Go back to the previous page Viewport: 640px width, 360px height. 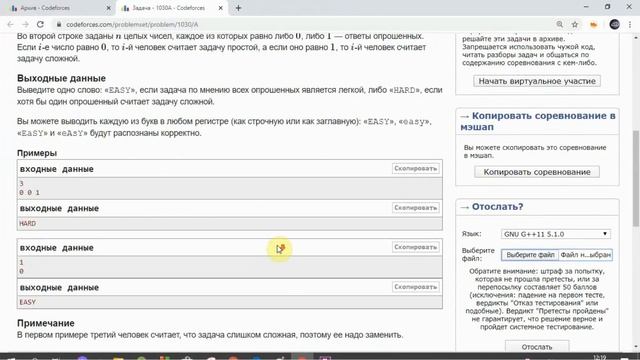click(10, 24)
